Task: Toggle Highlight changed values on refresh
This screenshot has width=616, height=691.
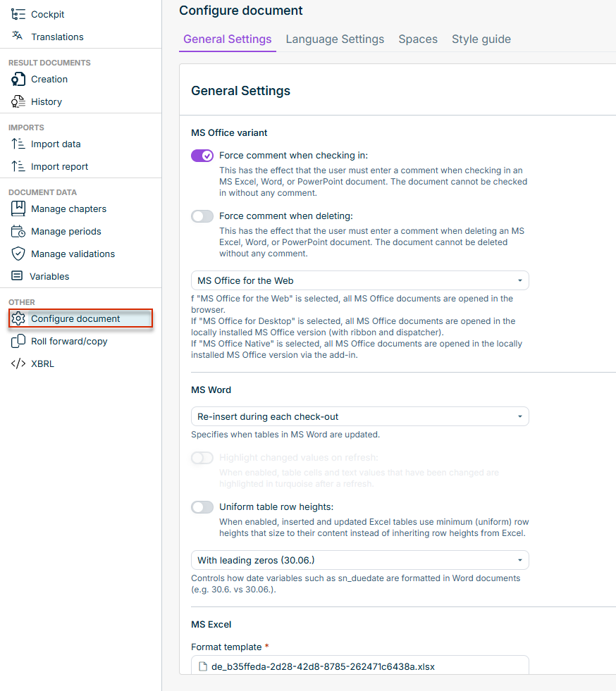Action: pos(202,457)
